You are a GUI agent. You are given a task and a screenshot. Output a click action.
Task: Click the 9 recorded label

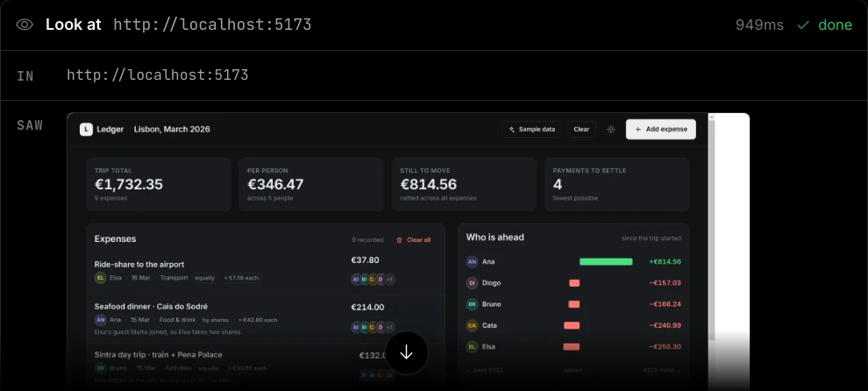(x=367, y=240)
